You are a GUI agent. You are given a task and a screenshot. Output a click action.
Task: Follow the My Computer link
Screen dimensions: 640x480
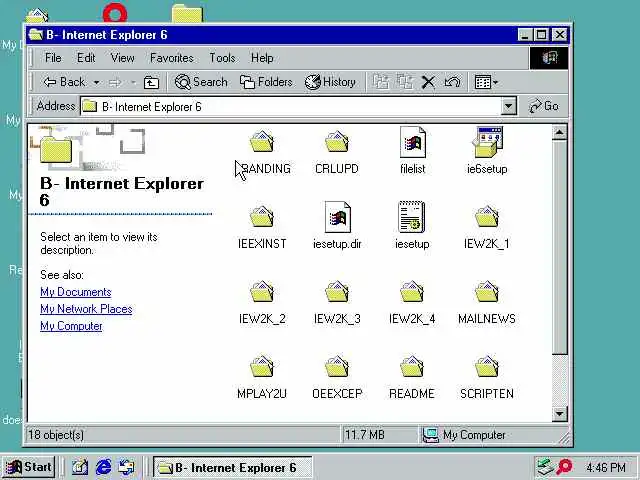[x=71, y=326]
